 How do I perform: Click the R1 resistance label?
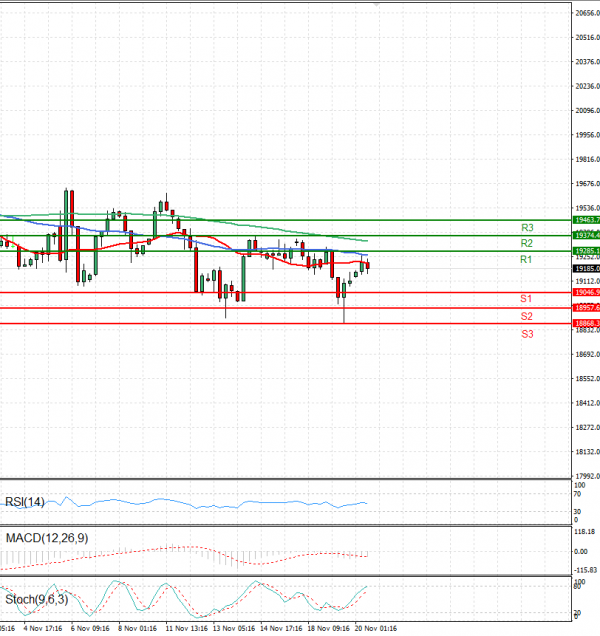click(526, 260)
